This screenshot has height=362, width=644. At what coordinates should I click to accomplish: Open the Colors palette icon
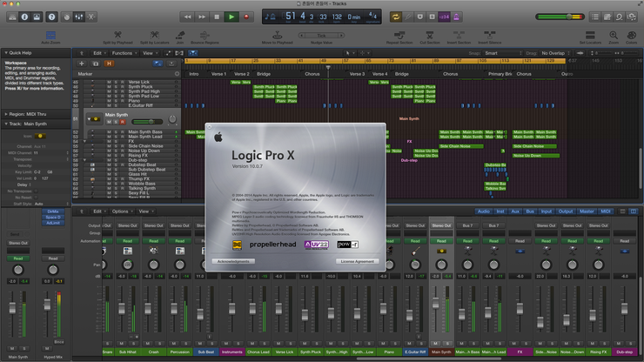pyautogui.click(x=631, y=36)
